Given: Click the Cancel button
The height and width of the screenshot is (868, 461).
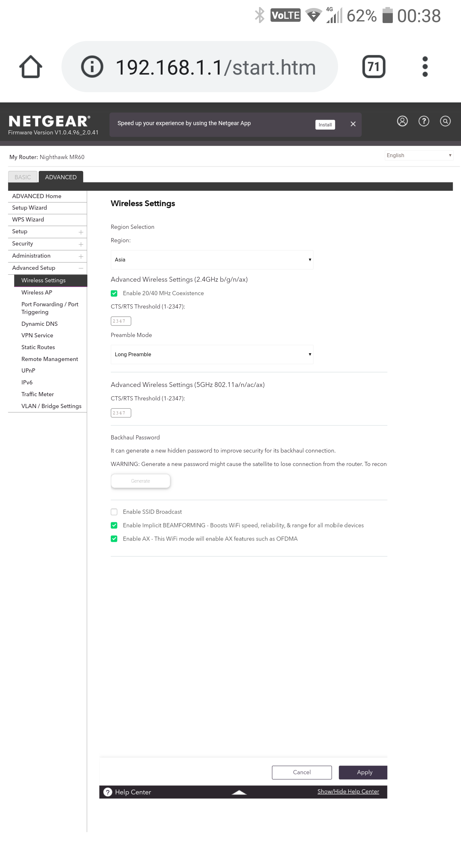Looking at the screenshot, I should coord(302,772).
